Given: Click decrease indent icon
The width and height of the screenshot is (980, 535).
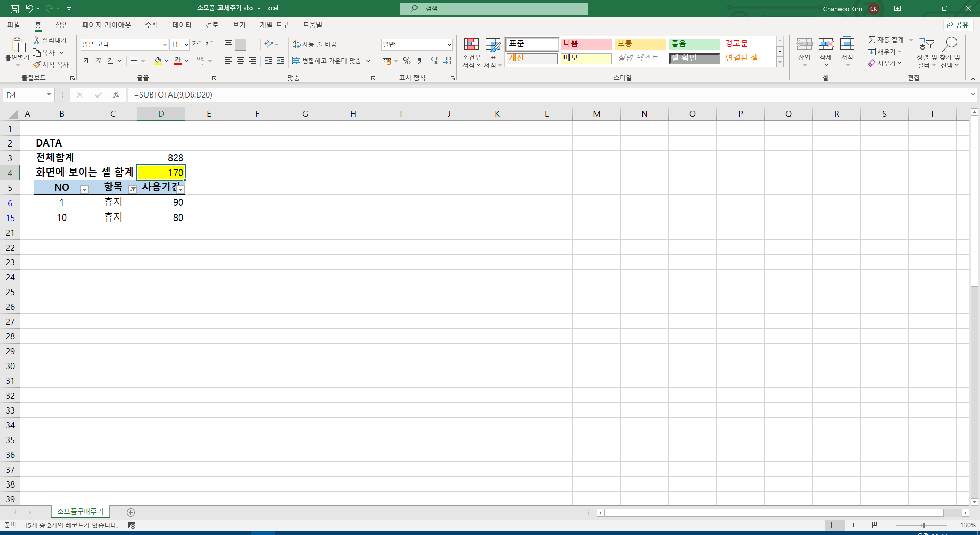Looking at the screenshot, I should point(268,61).
